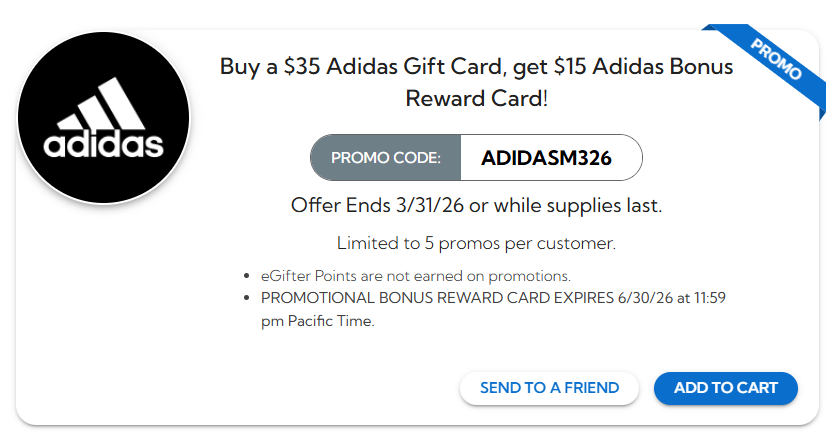The height and width of the screenshot is (432, 839).
Task: Click the bullet before eGifter Points
Action: point(246,276)
